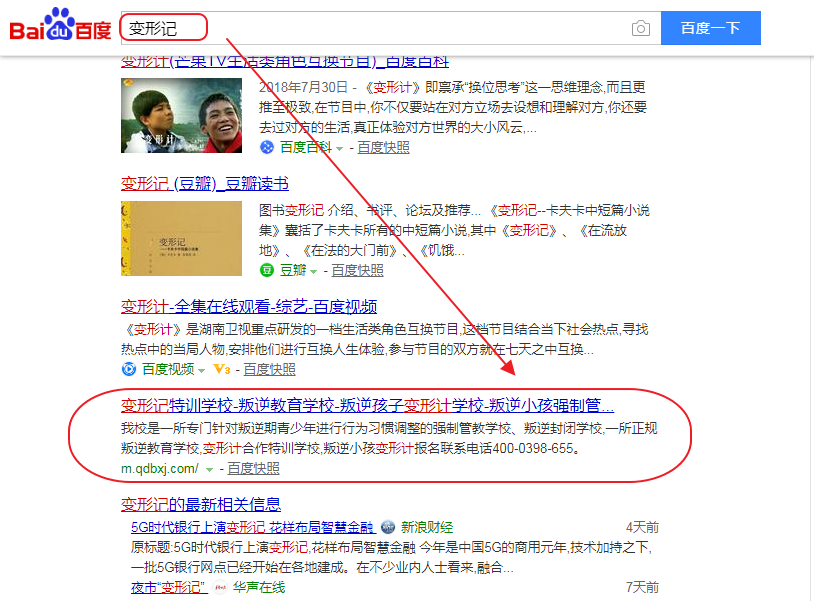814x601 pixels.
Task: Click the 新浪财经 news source icon
Action: tap(388, 527)
